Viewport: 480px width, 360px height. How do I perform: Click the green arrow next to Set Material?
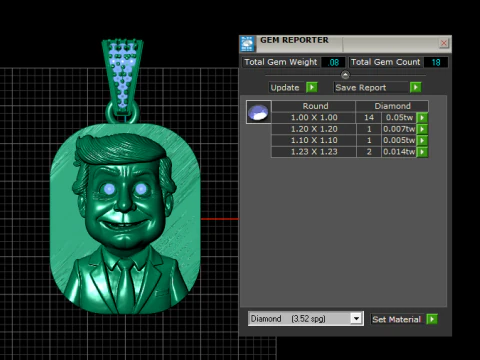click(x=432, y=319)
